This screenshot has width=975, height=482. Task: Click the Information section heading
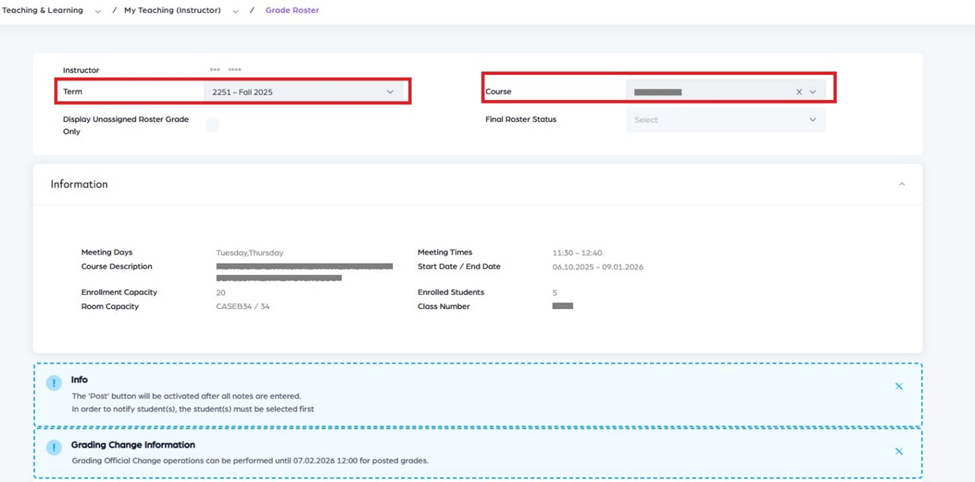tap(79, 184)
